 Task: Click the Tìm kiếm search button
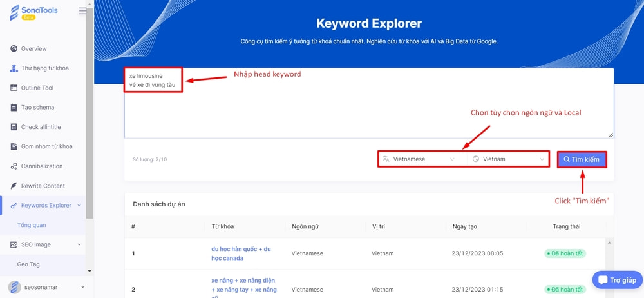(582, 159)
